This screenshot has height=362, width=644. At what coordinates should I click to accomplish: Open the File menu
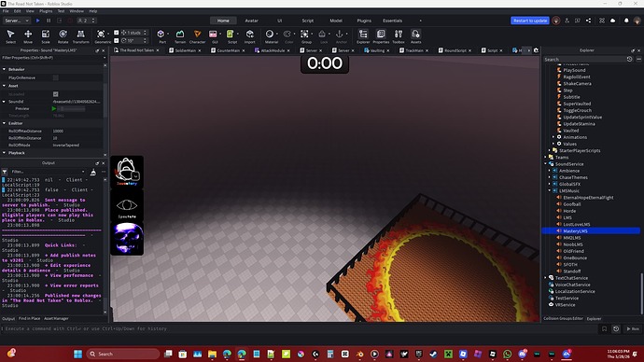[x=6, y=11]
